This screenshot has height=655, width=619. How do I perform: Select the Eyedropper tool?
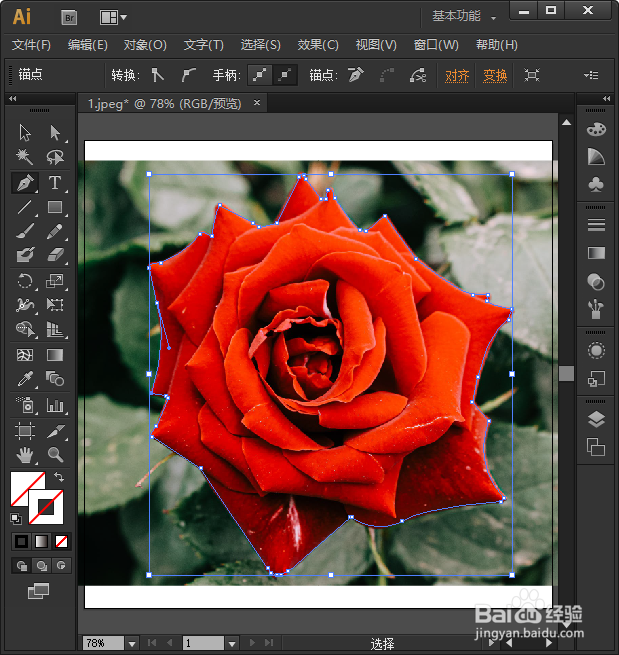point(25,379)
